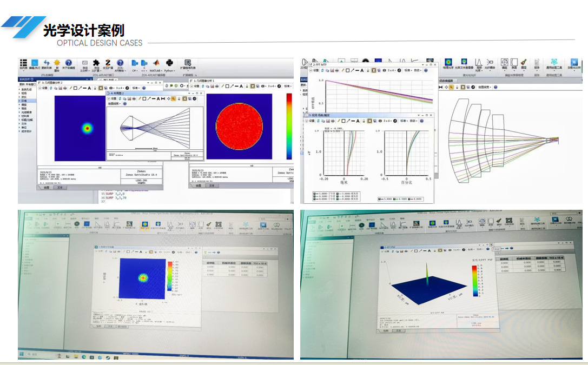The width and height of the screenshot is (588, 365).
Task: Create a new macro with the sun icon
Action: point(57,63)
